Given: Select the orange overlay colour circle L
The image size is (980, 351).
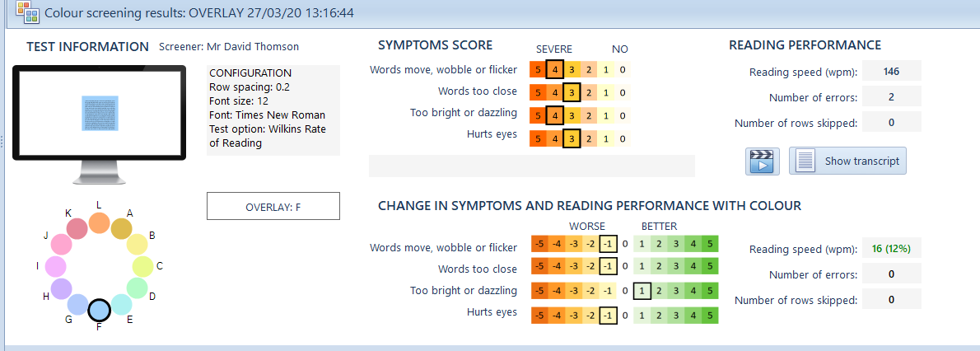Looking at the screenshot, I should click(99, 222).
